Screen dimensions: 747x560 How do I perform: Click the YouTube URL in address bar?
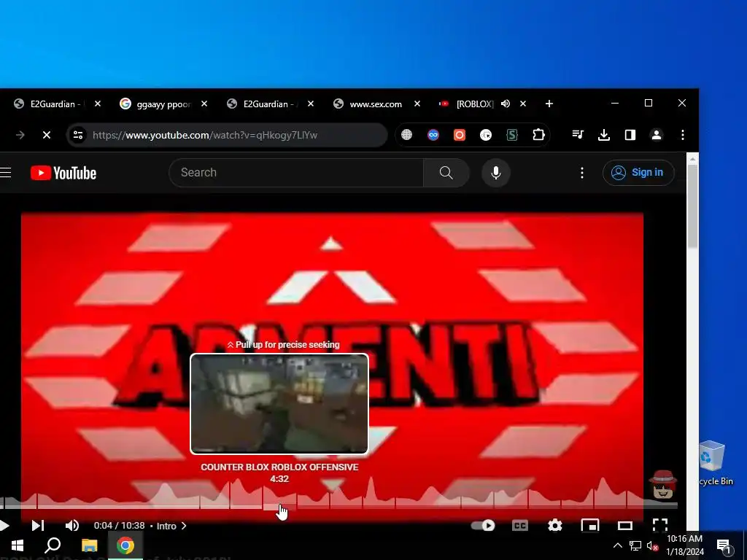pyautogui.click(x=205, y=135)
